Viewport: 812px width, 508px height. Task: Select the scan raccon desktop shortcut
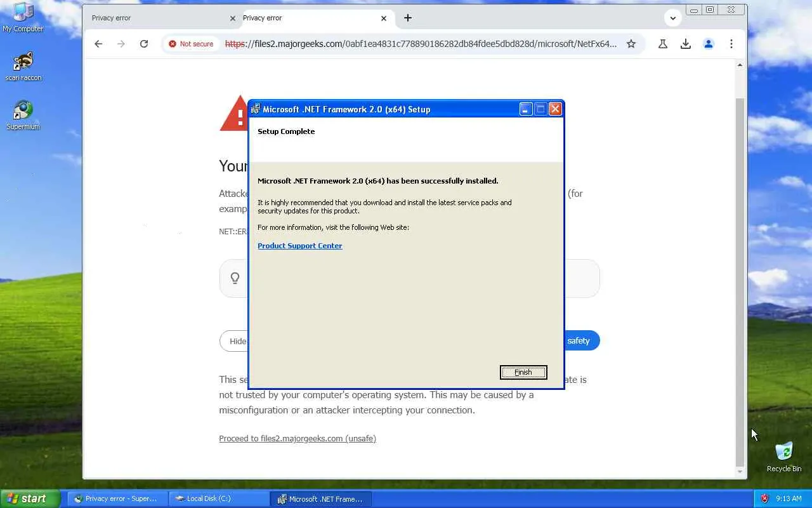tap(23, 66)
